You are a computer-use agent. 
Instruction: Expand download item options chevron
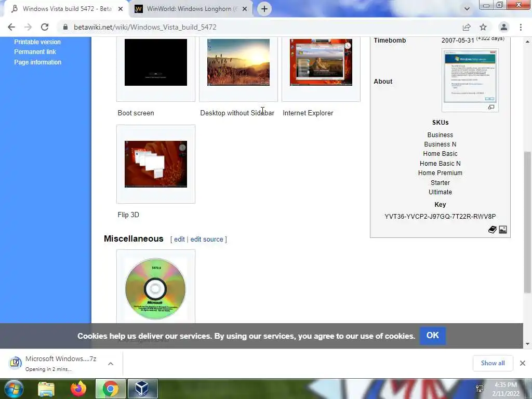(x=111, y=363)
